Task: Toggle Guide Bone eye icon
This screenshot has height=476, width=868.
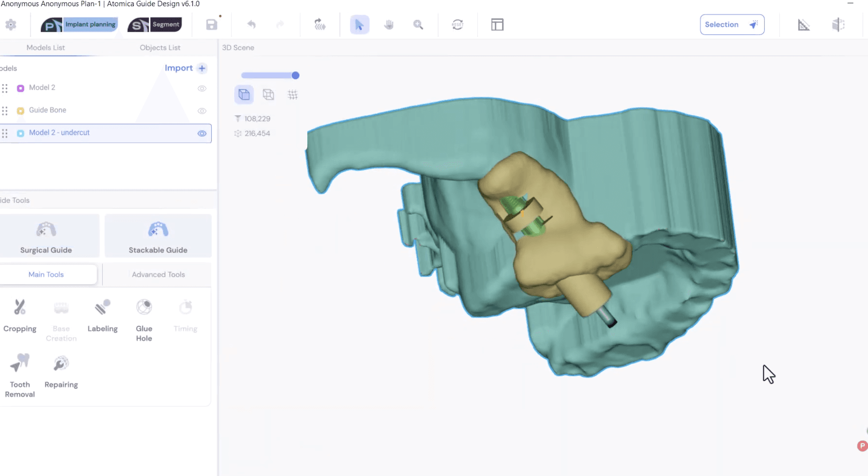Action: coord(202,111)
